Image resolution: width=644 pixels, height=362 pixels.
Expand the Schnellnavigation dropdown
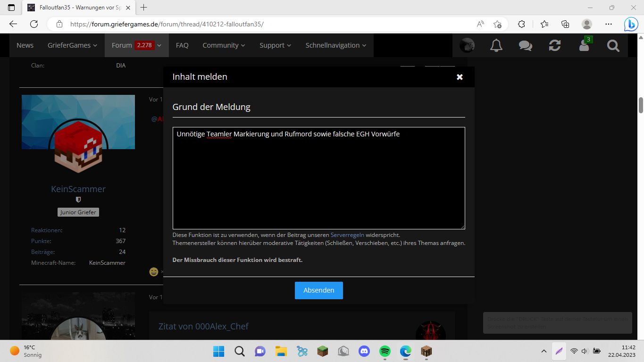336,45
